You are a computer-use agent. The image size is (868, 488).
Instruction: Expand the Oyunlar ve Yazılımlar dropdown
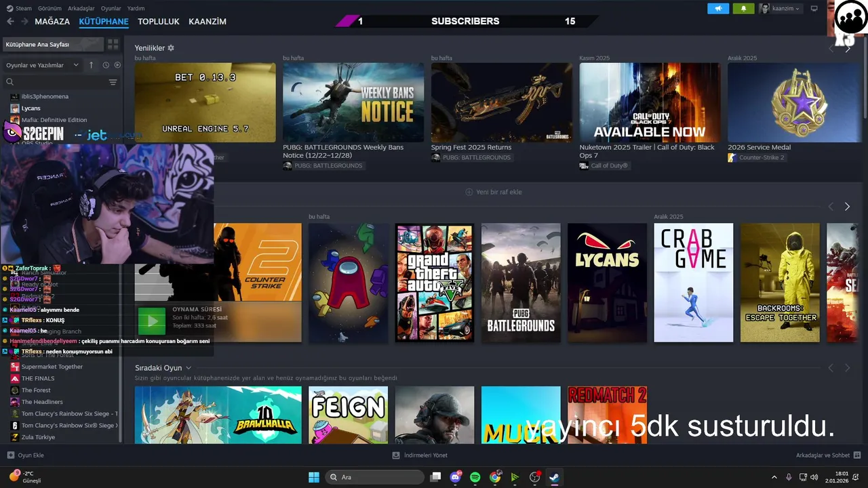(x=42, y=65)
